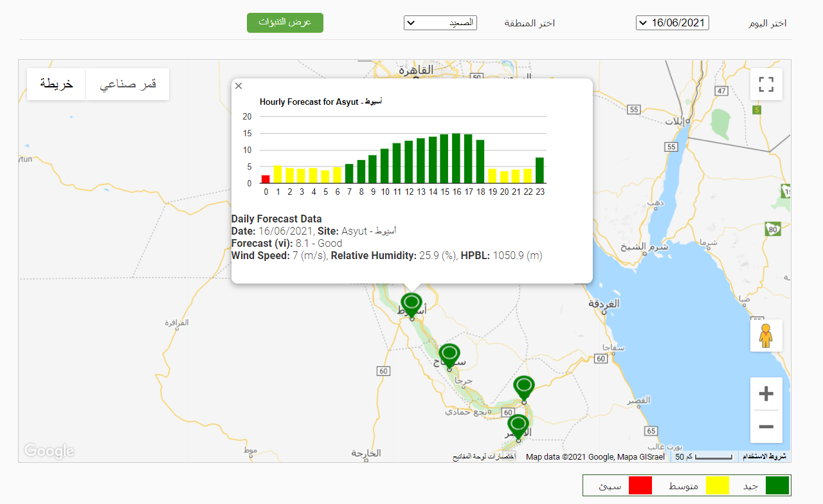Click the Asyut green map marker

click(x=411, y=303)
